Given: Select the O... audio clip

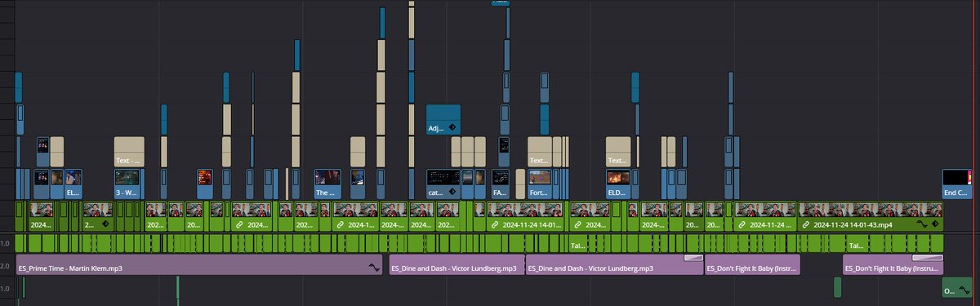Looking at the screenshot, I should [957, 287].
